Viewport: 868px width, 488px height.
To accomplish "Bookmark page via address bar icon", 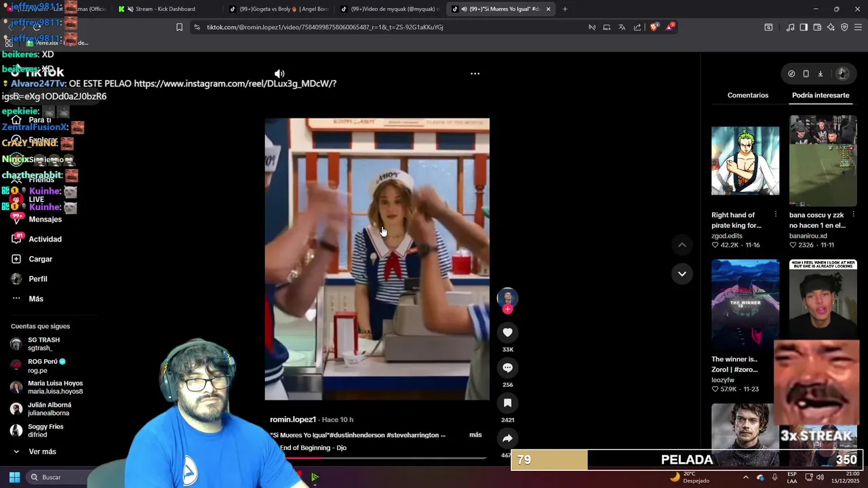I will (x=179, y=27).
